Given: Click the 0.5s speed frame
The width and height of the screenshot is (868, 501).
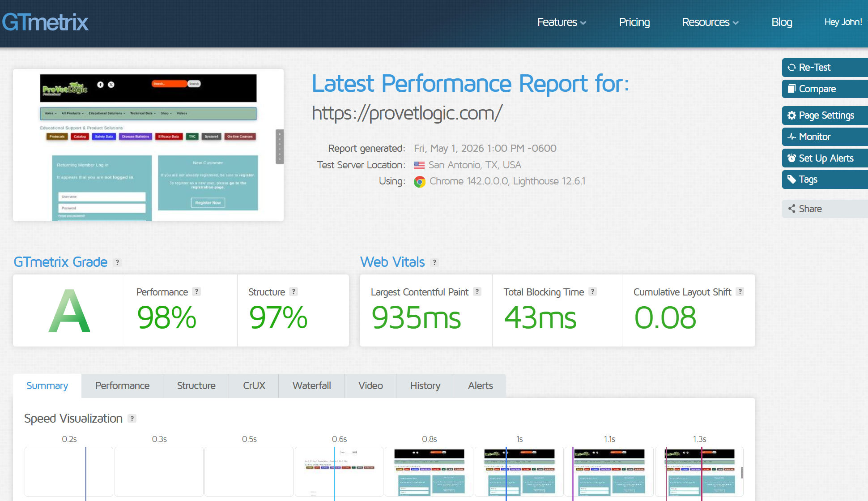Looking at the screenshot, I should [x=249, y=471].
